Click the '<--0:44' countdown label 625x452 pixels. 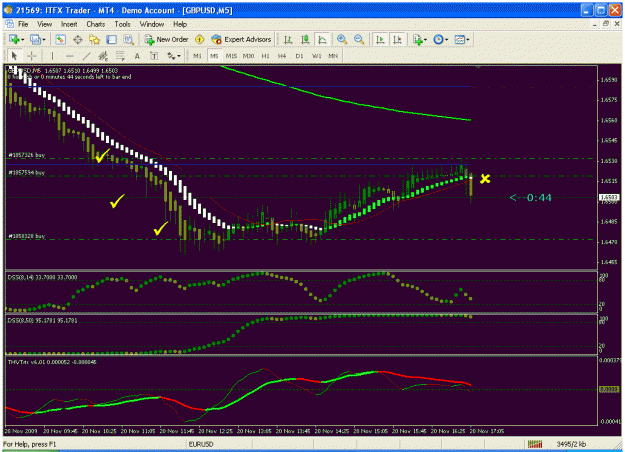click(x=531, y=197)
